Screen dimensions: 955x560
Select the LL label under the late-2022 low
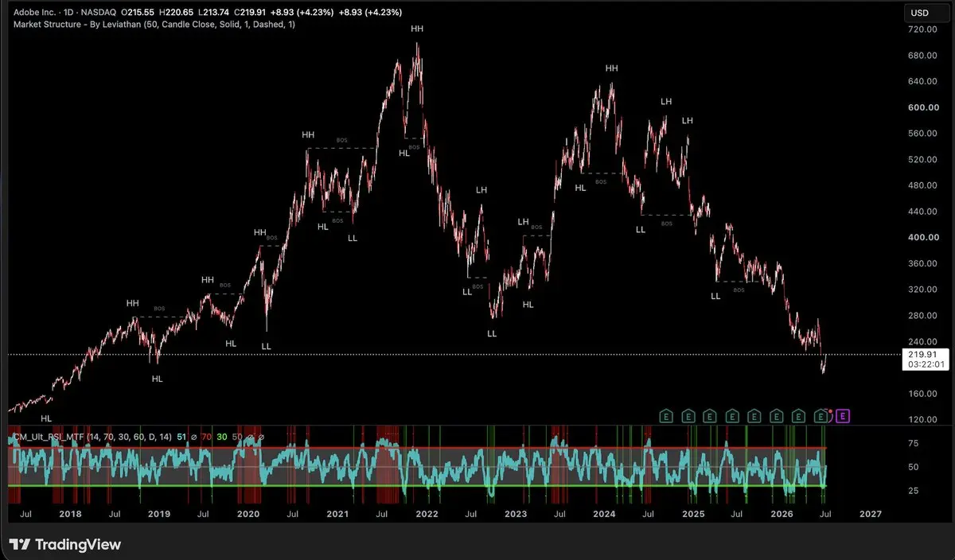point(492,333)
